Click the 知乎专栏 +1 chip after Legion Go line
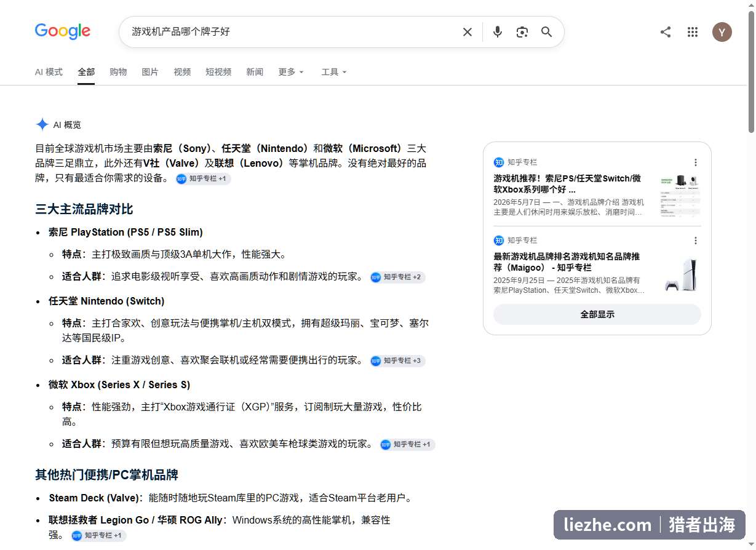 (98, 536)
